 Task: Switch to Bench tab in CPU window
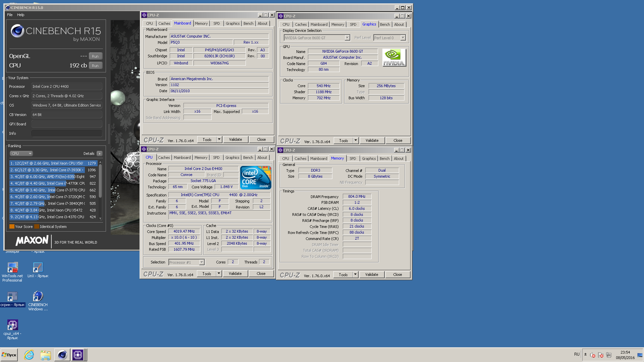pyautogui.click(x=248, y=158)
